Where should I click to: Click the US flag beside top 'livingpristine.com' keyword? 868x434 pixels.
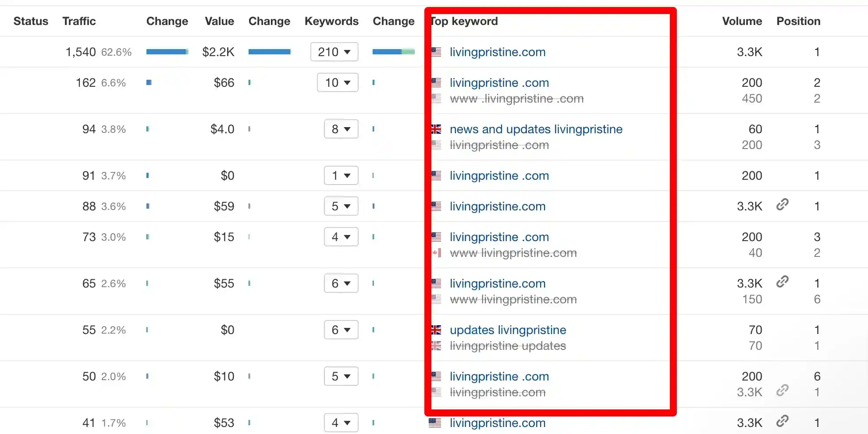pyautogui.click(x=436, y=52)
